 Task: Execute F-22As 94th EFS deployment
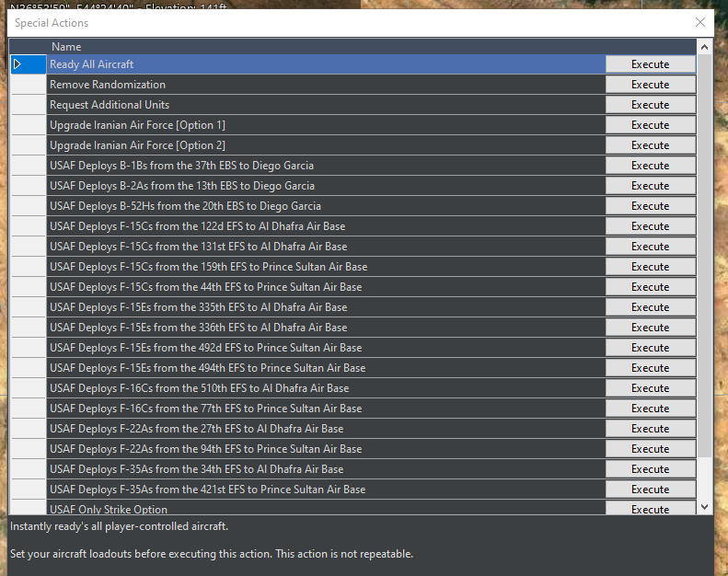click(651, 449)
